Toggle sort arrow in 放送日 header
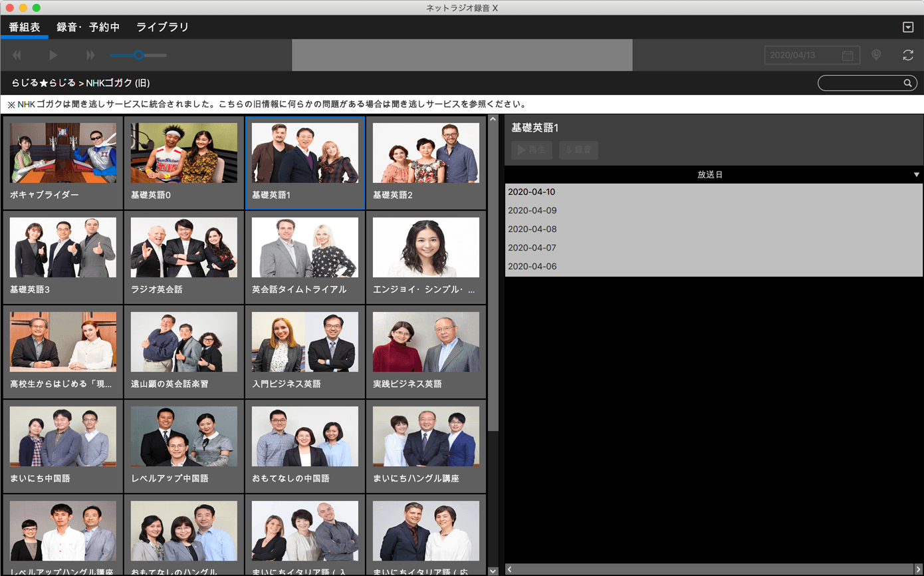Screen dimensions: 924x576 point(916,175)
